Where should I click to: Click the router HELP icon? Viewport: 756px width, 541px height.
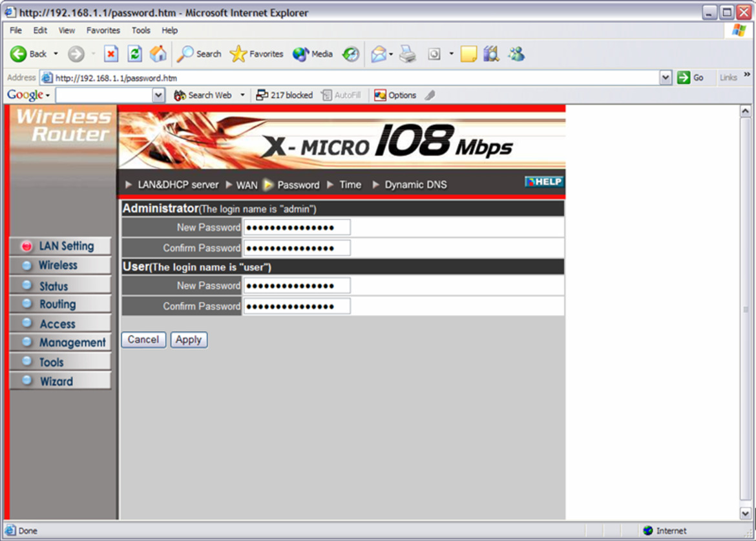[544, 181]
